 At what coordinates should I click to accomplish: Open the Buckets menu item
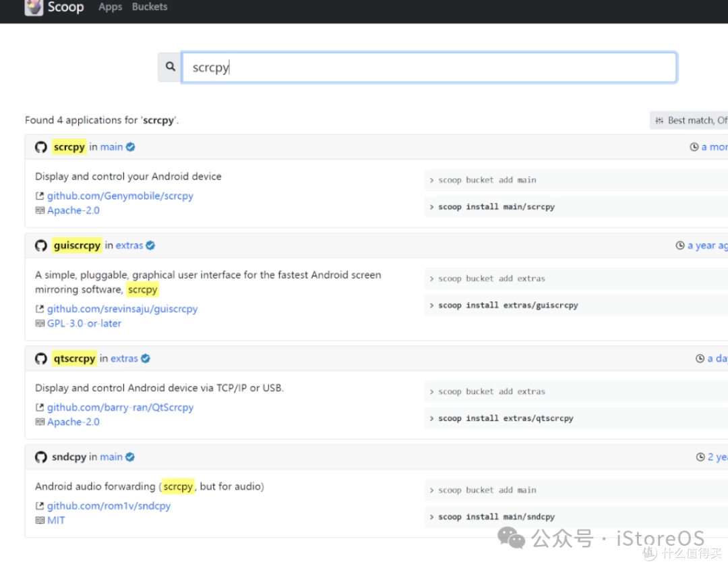click(149, 7)
